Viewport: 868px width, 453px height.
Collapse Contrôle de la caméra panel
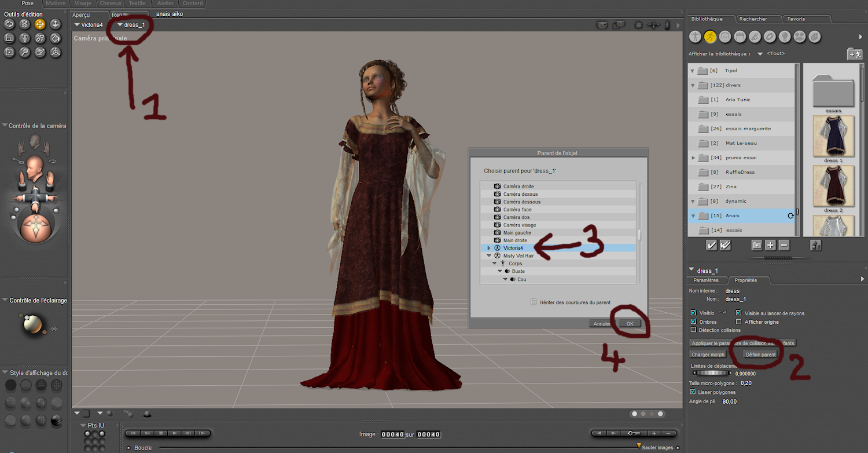pos(5,126)
